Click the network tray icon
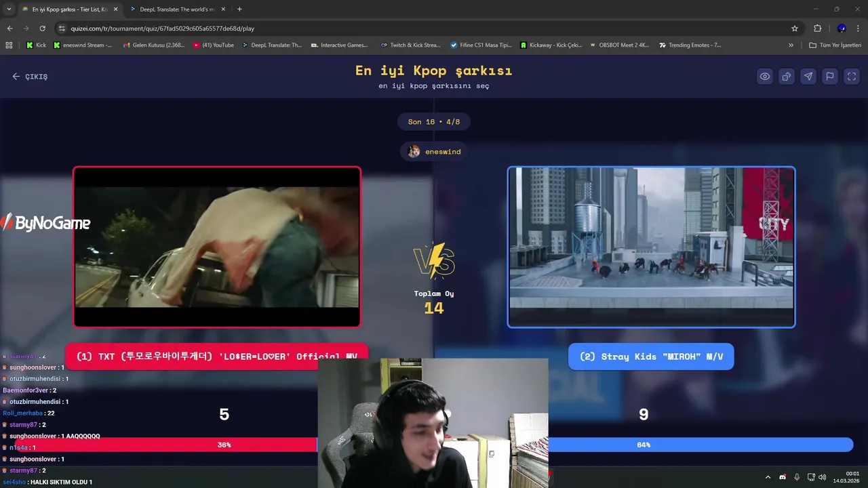Screen dimensions: 868x488 pos(811,477)
